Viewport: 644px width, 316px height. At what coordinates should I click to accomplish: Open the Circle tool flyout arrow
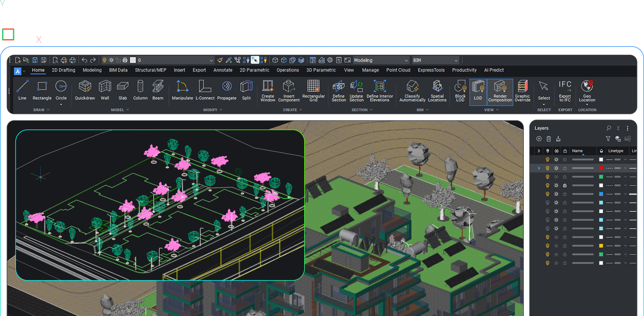point(61,105)
